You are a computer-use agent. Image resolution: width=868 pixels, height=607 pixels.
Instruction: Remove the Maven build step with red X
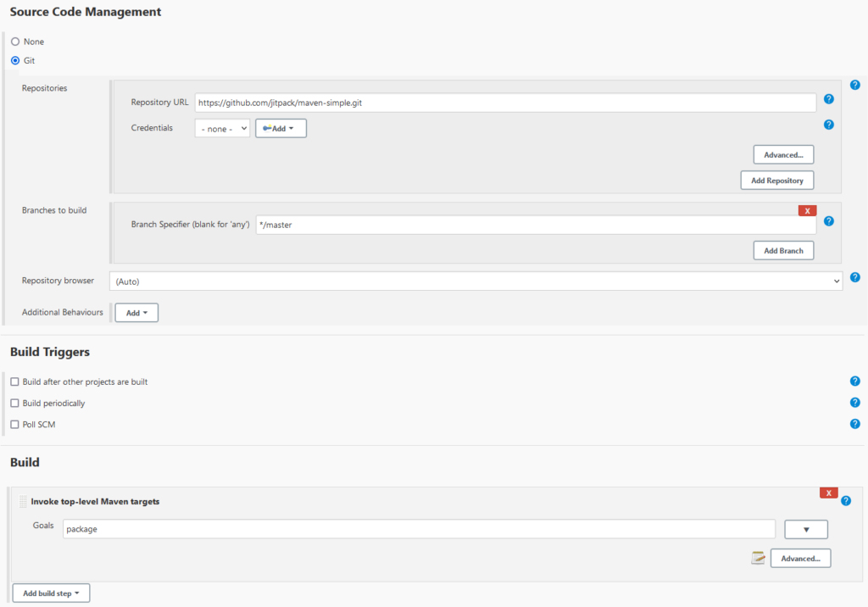(x=828, y=493)
